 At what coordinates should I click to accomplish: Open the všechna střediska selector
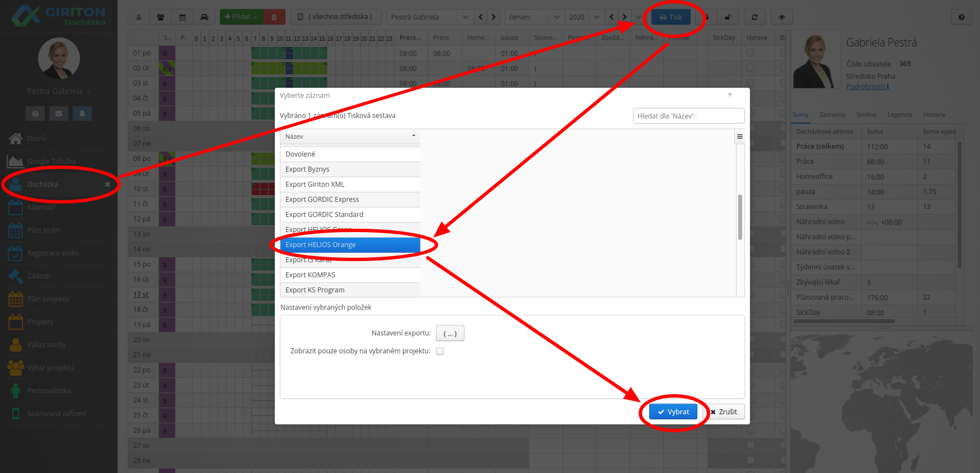336,17
